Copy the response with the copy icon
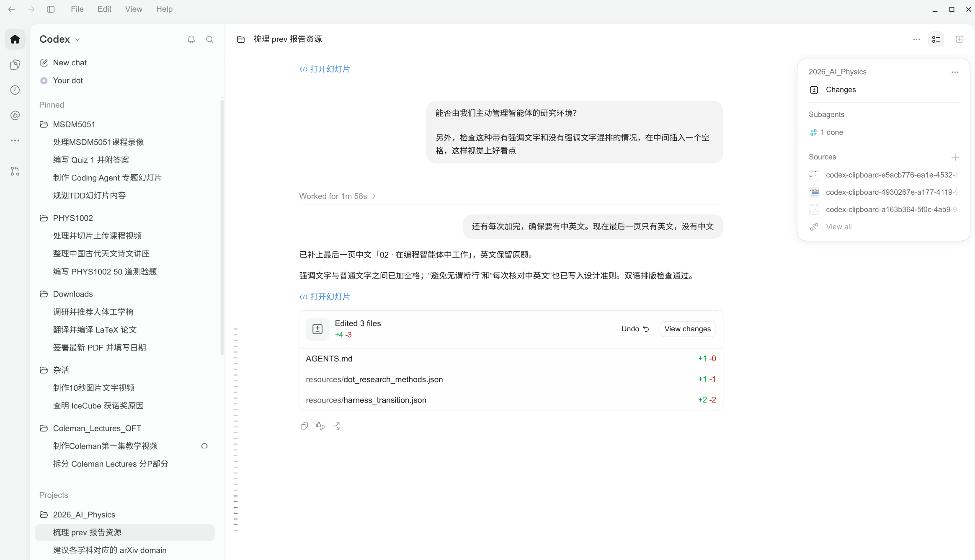The image size is (975, 560). pos(304,426)
